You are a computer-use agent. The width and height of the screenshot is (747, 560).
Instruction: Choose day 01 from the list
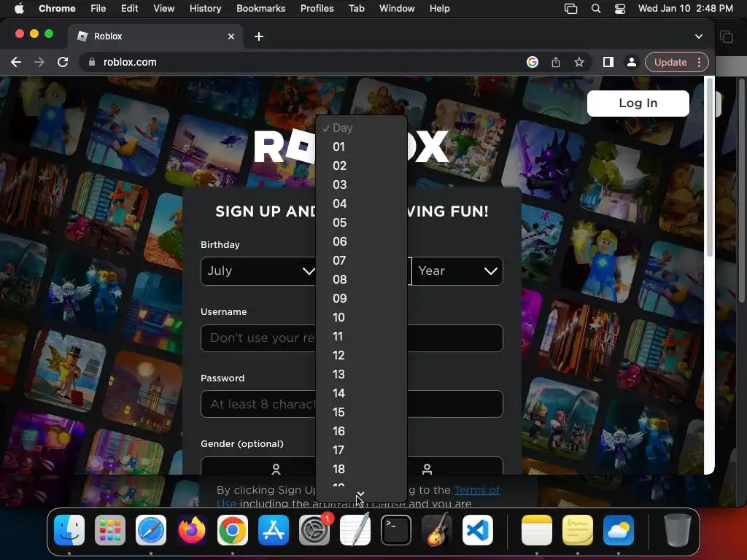(361, 147)
